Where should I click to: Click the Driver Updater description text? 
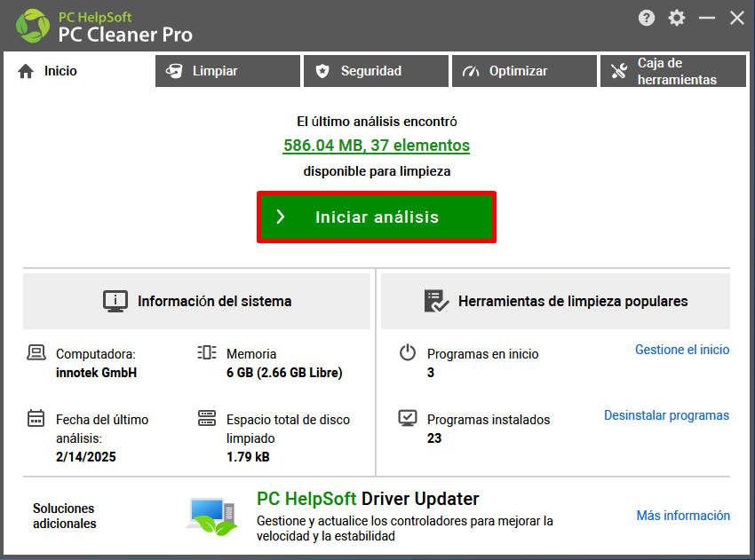pos(404,529)
